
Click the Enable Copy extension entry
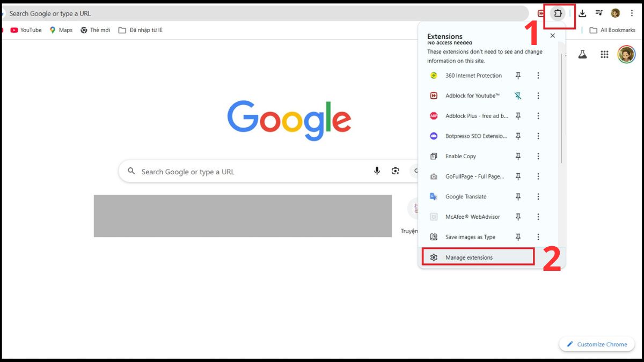click(x=453, y=157)
